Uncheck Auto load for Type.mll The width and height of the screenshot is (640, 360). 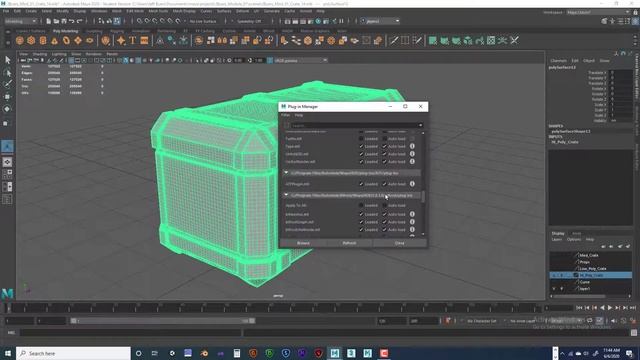point(384,146)
